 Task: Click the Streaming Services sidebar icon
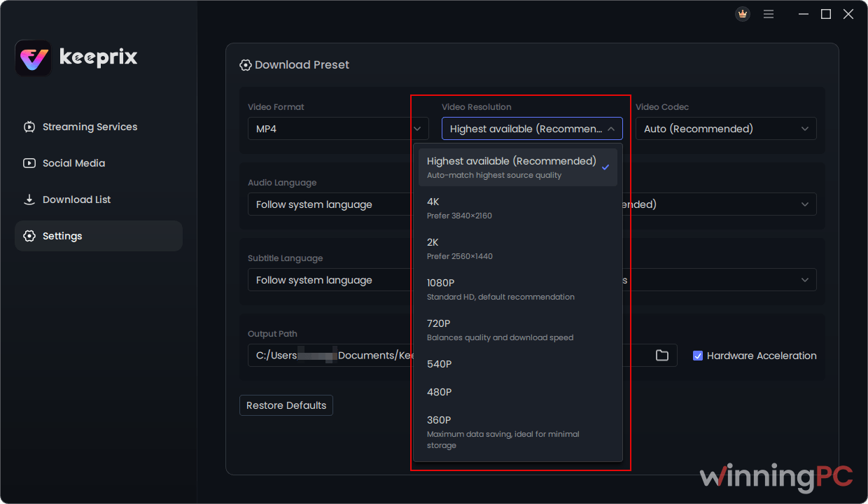[29, 127]
